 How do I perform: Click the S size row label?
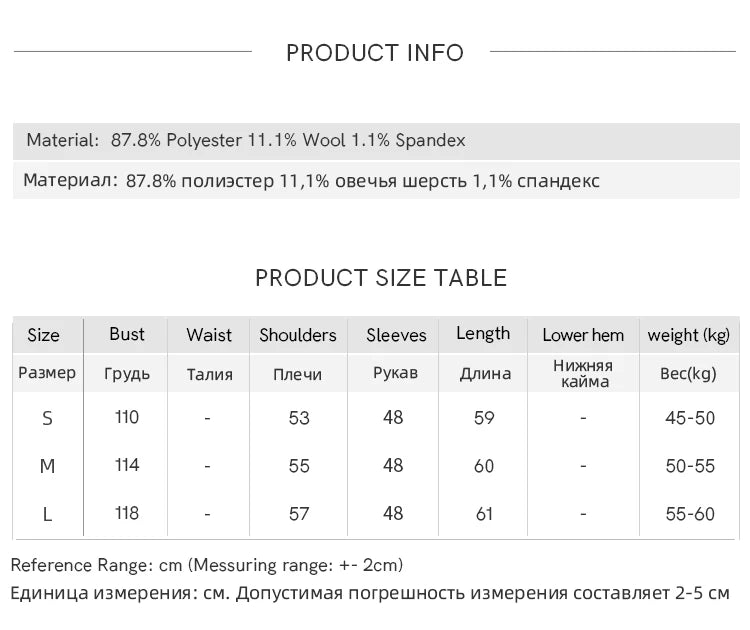[x=47, y=418]
